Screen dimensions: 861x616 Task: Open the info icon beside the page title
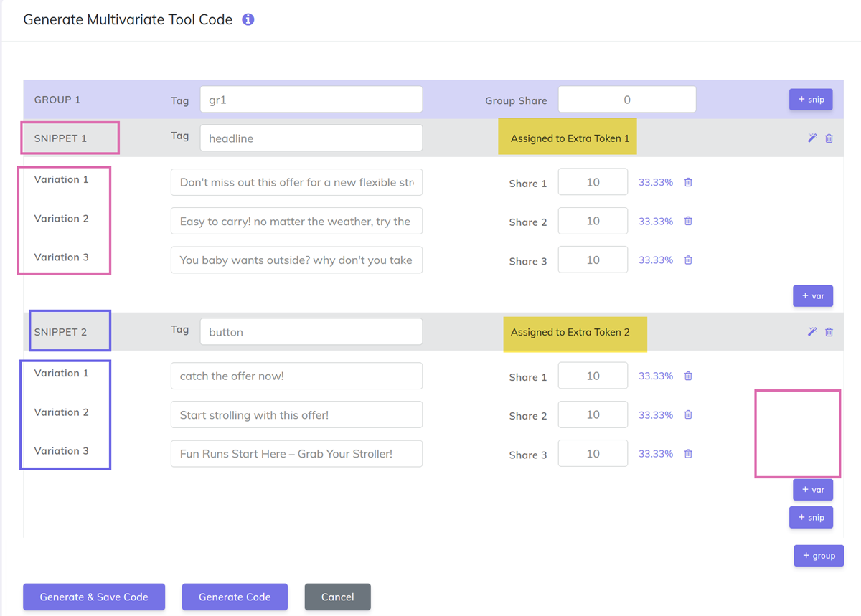coord(248,19)
